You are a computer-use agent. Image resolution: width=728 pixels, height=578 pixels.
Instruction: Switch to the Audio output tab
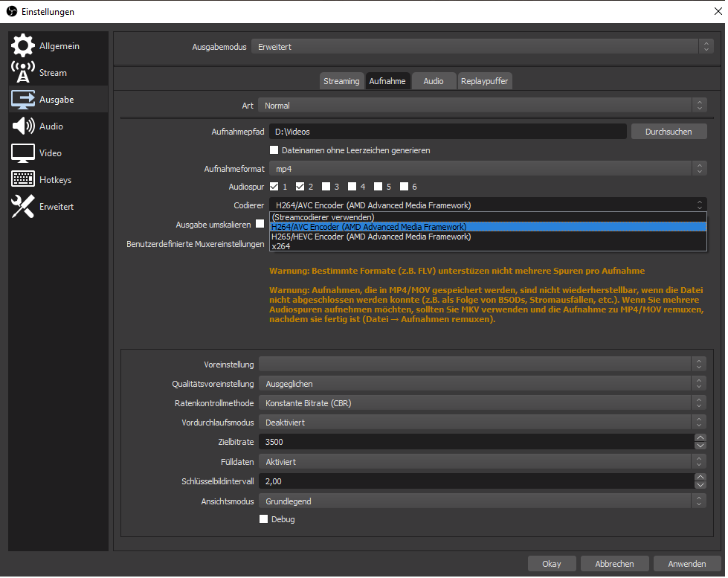(434, 81)
